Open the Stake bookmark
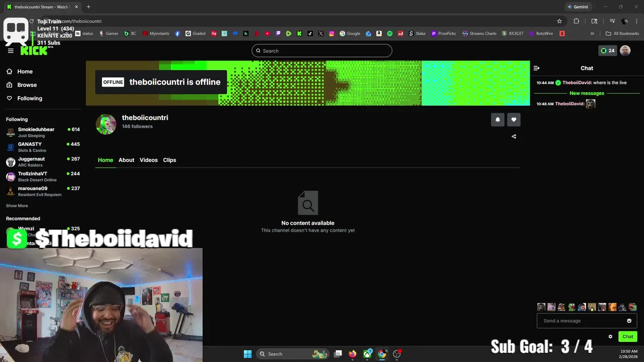 click(417, 34)
